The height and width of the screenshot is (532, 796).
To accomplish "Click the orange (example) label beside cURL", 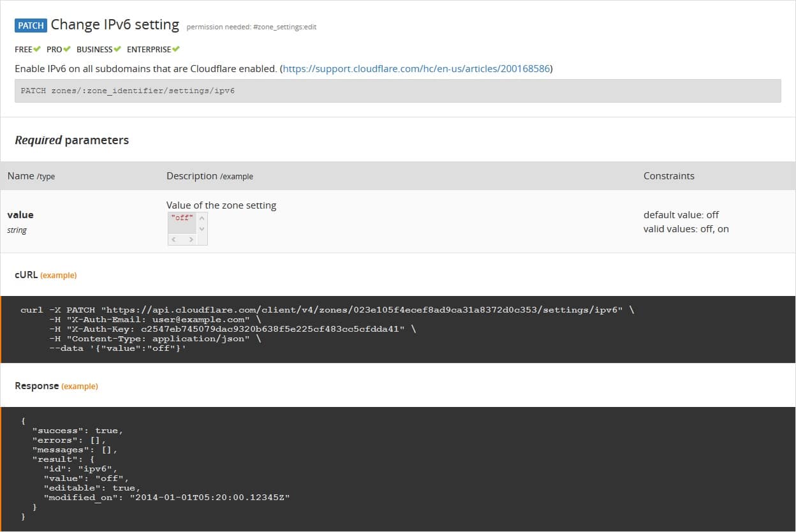I will [58, 276].
